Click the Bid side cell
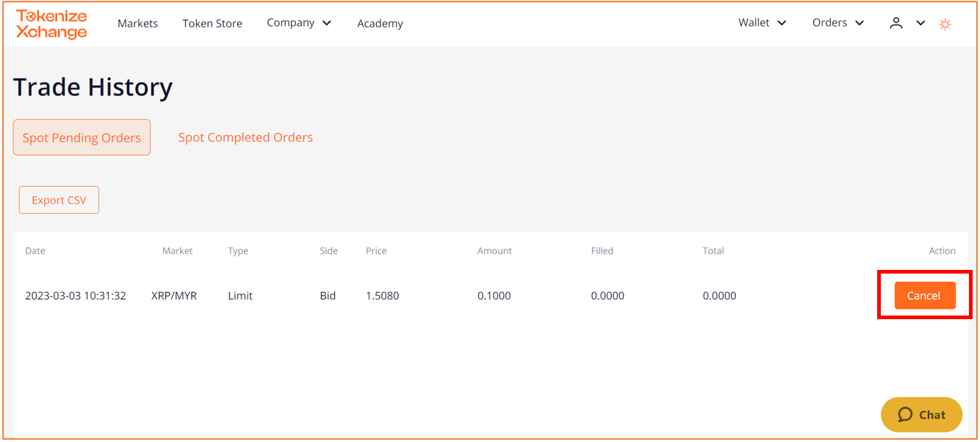 (x=328, y=296)
